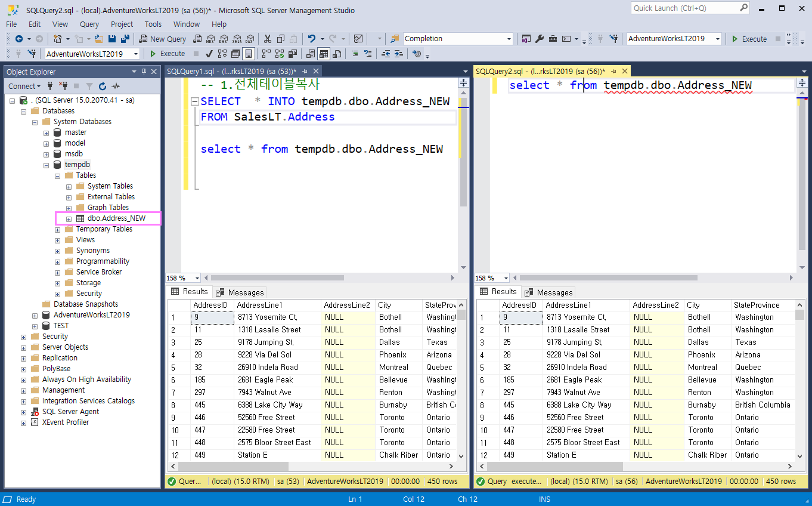Click the Change Connection icon in right toolbar
The image size is (812, 506).
(x=613, y=39)
